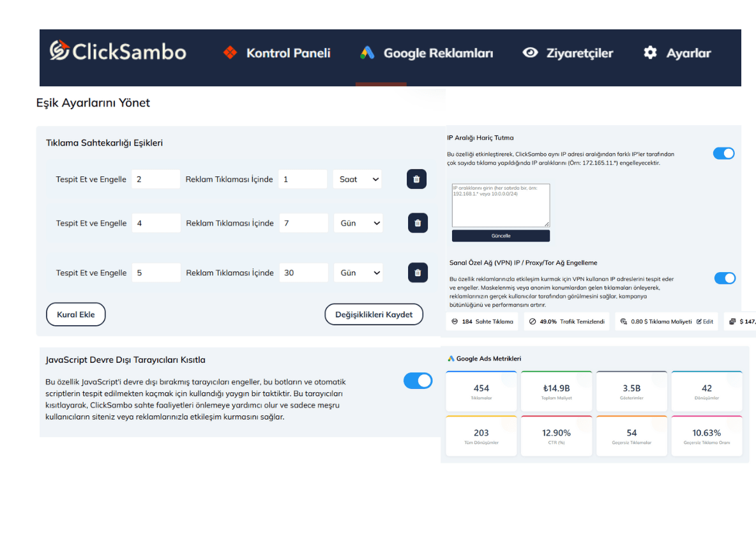Save changes with Değişiklikleri Kaydet

pos(374,314)
